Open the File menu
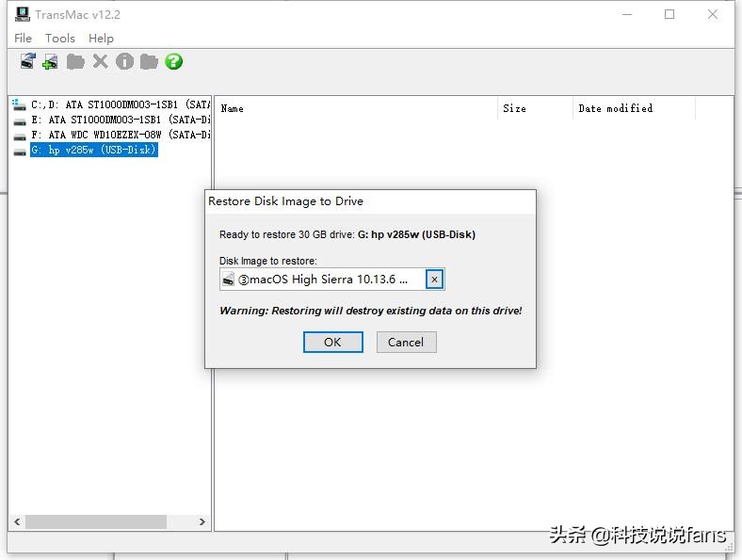Viewport: 742px width, 560px height. click(x=23, y=39)
